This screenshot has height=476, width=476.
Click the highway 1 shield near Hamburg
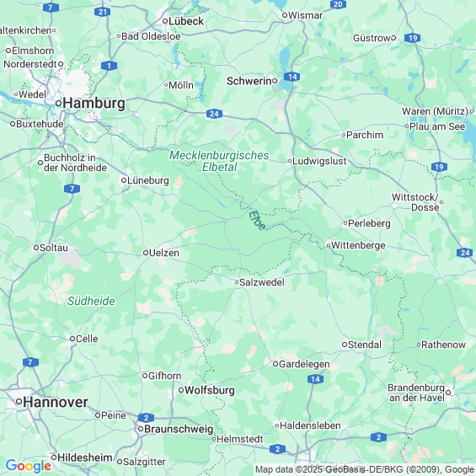109,66
